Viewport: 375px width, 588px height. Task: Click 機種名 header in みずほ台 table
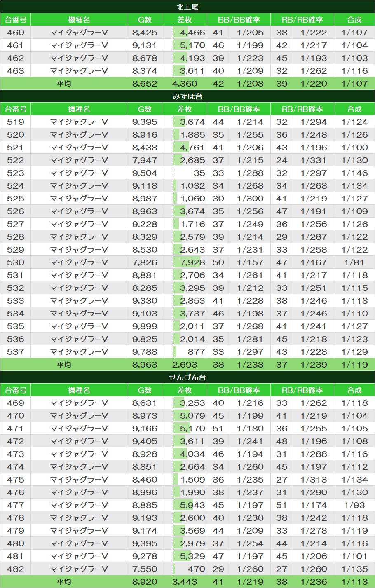point(79,109)
